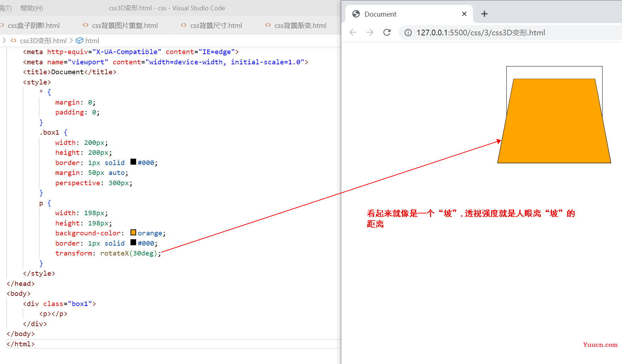622x364 pixels.
Task: Click meta http-equiv X-UA-Compatible line
Action: pos(131,52)
